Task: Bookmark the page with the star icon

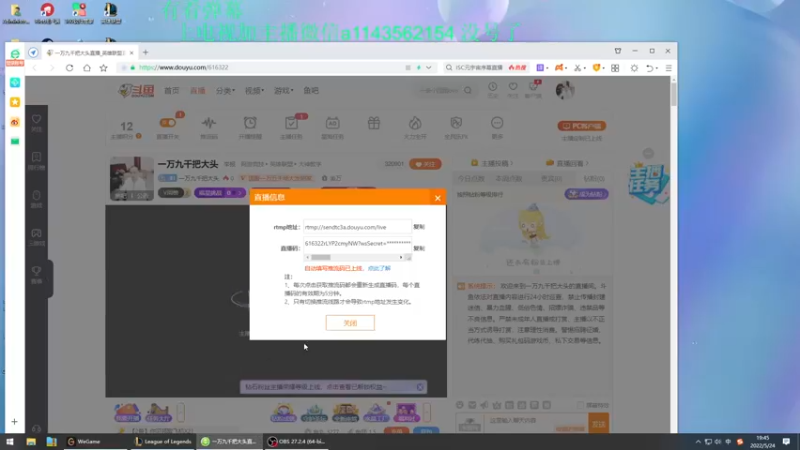Action: coord(104,68)
